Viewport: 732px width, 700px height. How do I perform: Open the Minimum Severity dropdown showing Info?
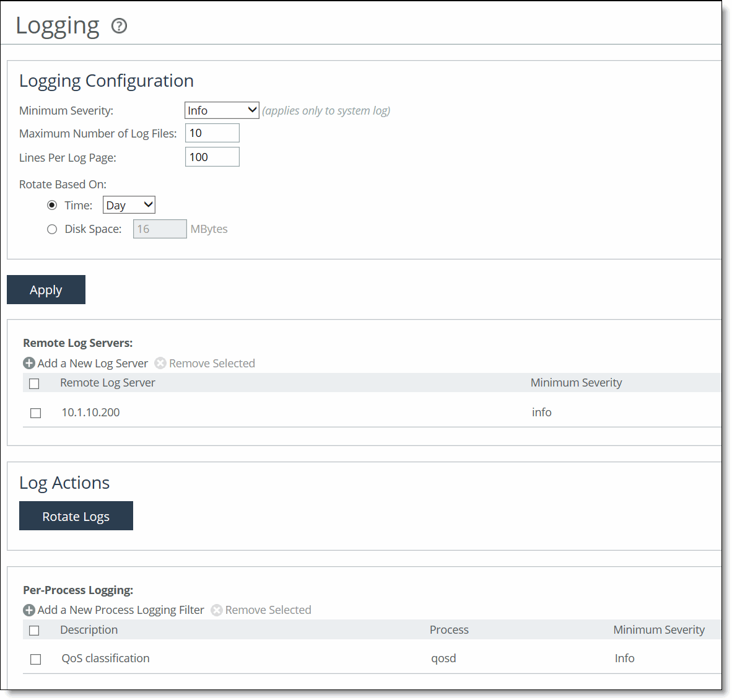coord(221,110)
